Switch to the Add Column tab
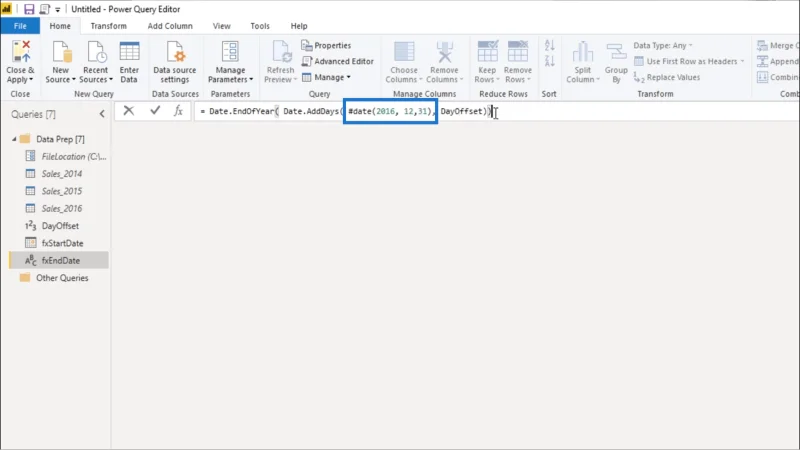The image size is (800, 450). (x=170, y=26)
